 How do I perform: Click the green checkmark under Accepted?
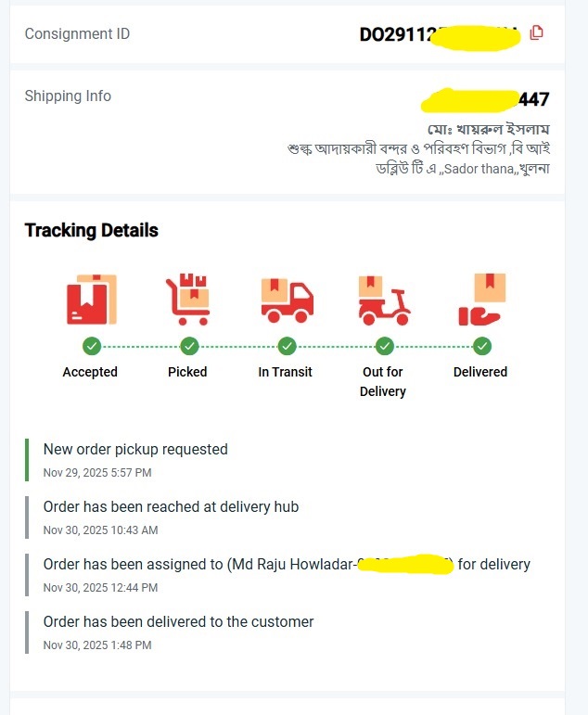91,346
